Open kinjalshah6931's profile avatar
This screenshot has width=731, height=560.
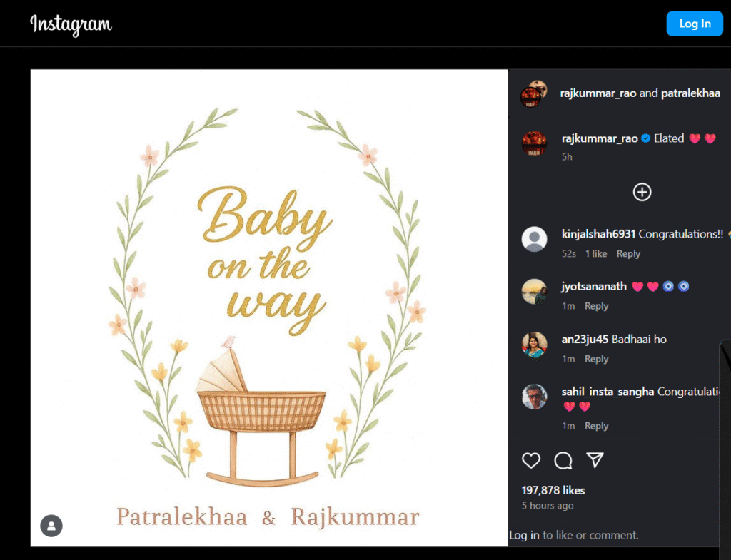click(534, 239)
